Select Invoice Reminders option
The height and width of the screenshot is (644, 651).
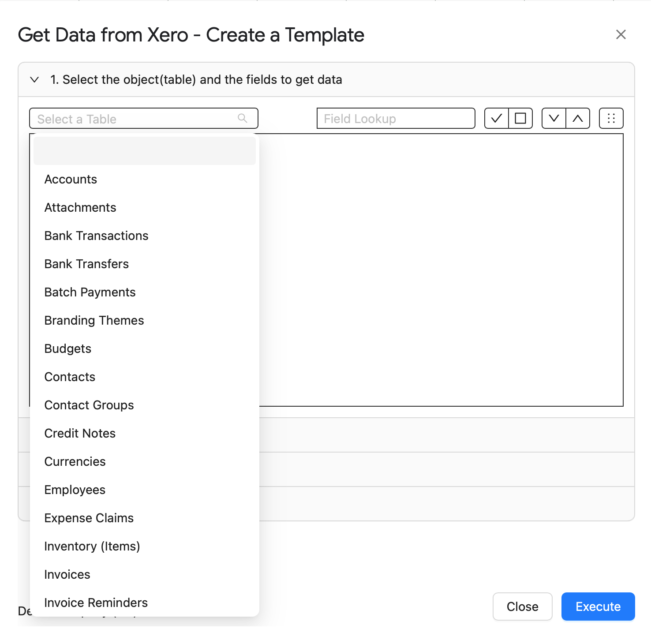click(x=145, y=603)
